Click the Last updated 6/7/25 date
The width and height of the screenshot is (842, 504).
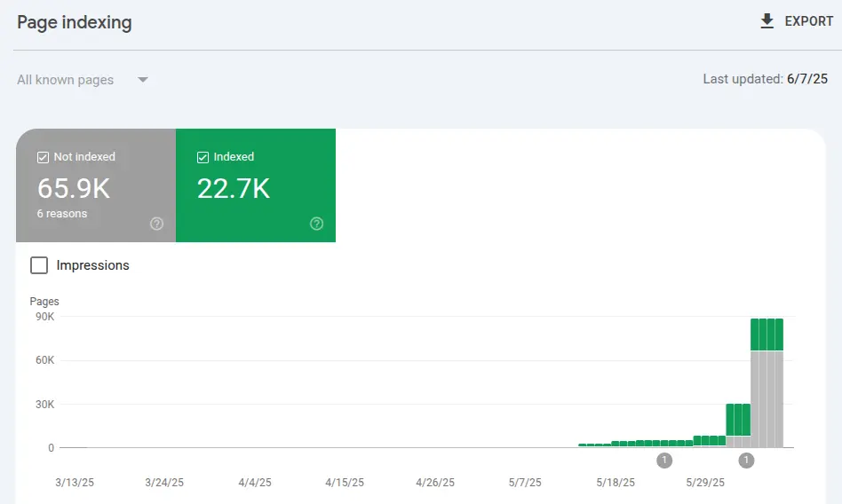(x=806, y=79)
